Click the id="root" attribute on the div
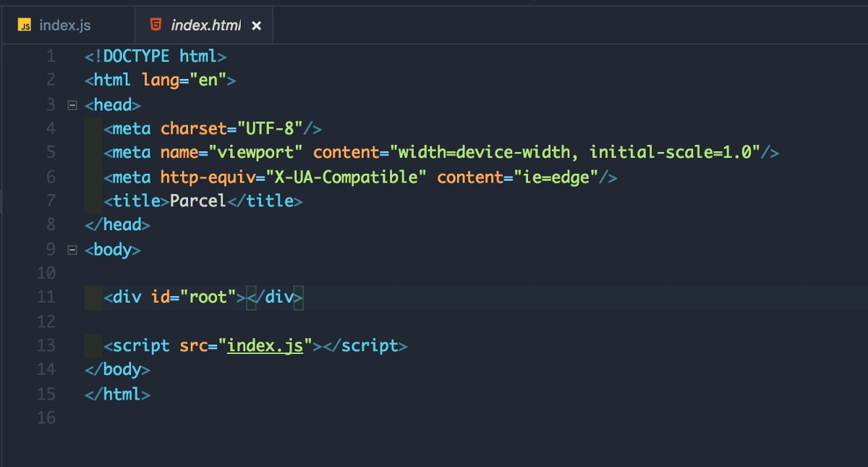 194,298
